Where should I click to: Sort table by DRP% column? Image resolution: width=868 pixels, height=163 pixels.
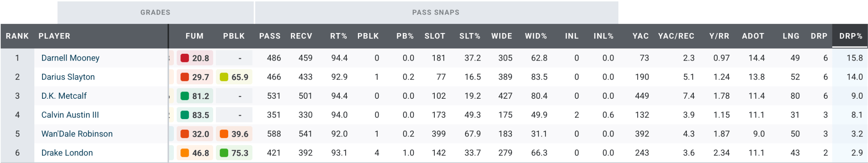pyautogui.click(x=850, y=36)
